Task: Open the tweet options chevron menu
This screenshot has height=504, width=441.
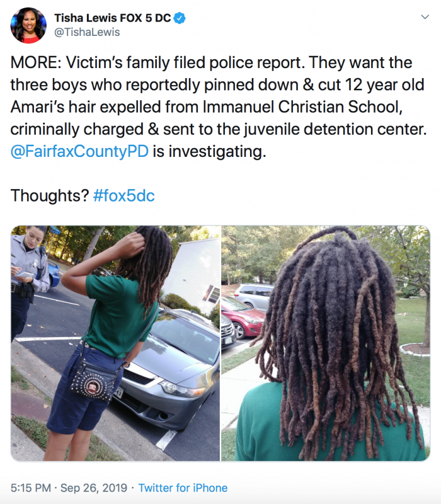Action: click(425, 17)
